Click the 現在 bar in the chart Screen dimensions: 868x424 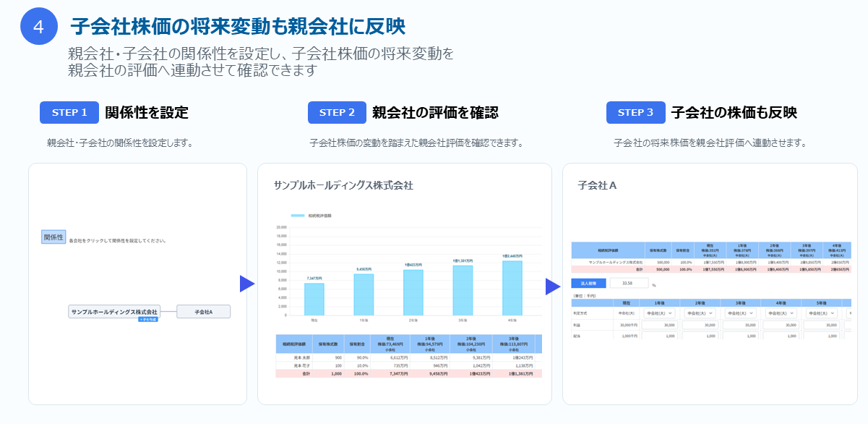coord(314,299)
